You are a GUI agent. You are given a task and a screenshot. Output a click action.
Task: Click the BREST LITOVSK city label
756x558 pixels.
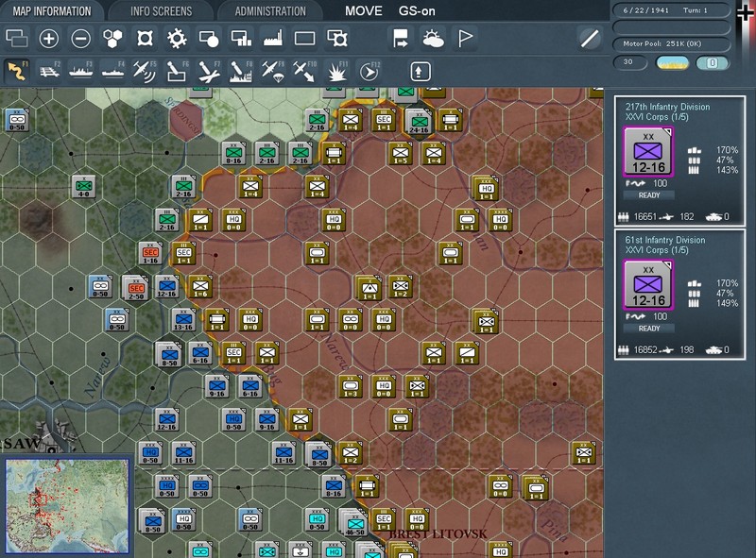tap(438, 533)
